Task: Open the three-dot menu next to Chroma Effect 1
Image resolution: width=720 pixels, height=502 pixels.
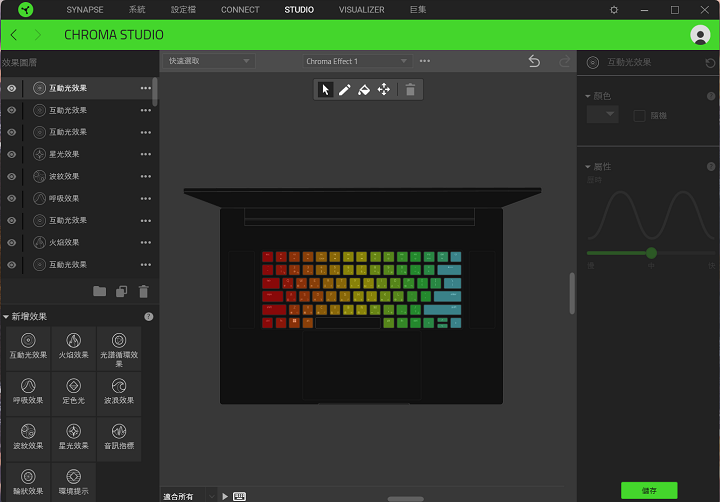Action: tap(425, 61)
